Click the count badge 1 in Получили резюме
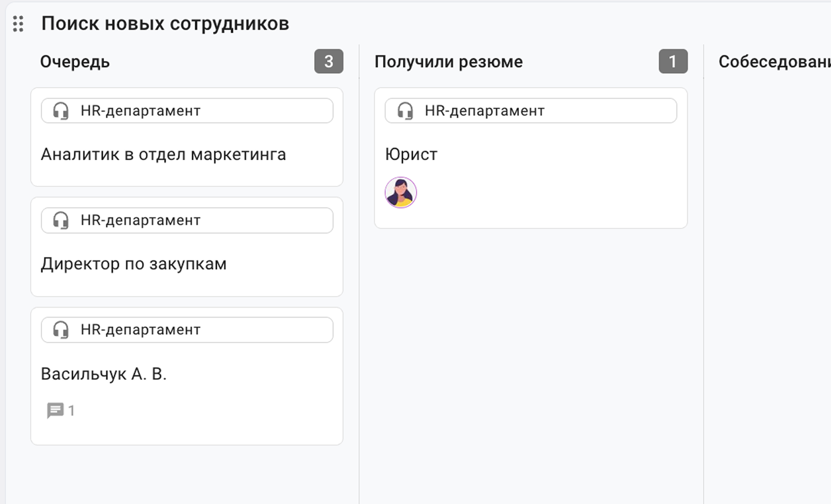This screenshot has width=831, height=504. click(x=673, y=62)
